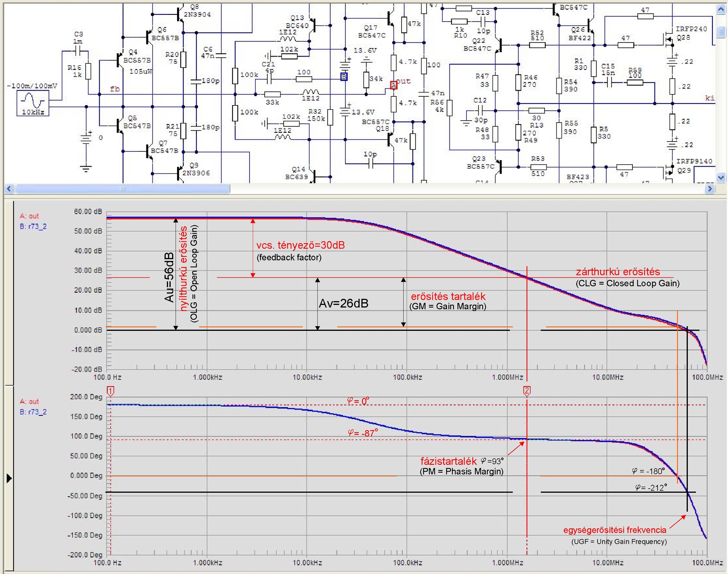Click the scroll-left arrow under the schematic

coord(9,189)
